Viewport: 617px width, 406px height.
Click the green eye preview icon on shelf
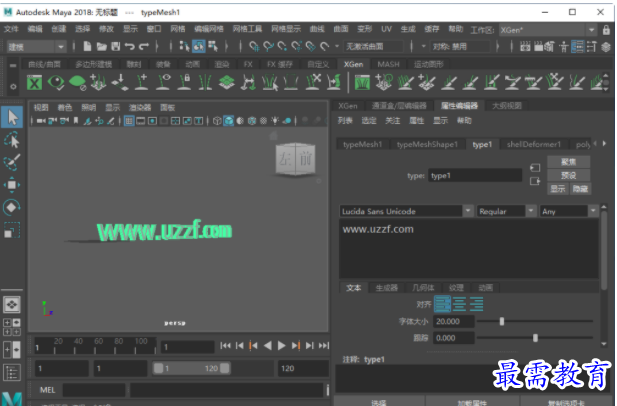[x=56, y=83]
